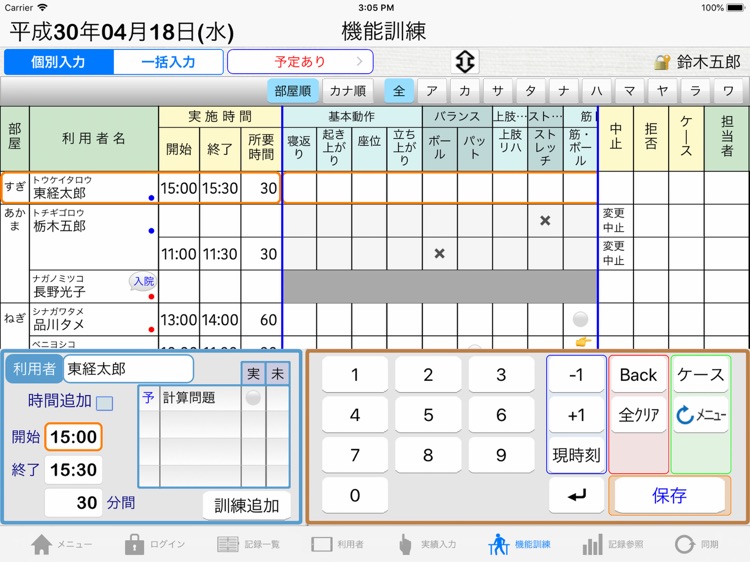Select the 長野光子 user name cell
The width and height of the screenshot is (750, 562).
(94, 287)
